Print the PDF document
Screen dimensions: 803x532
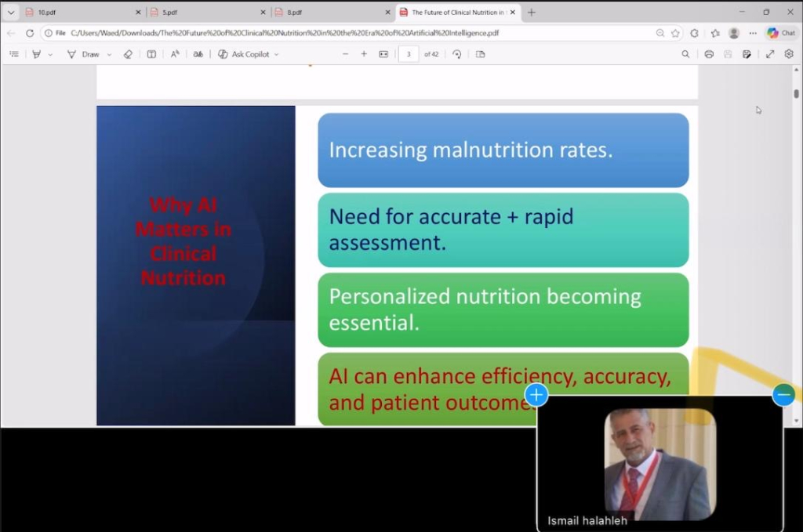709,54
